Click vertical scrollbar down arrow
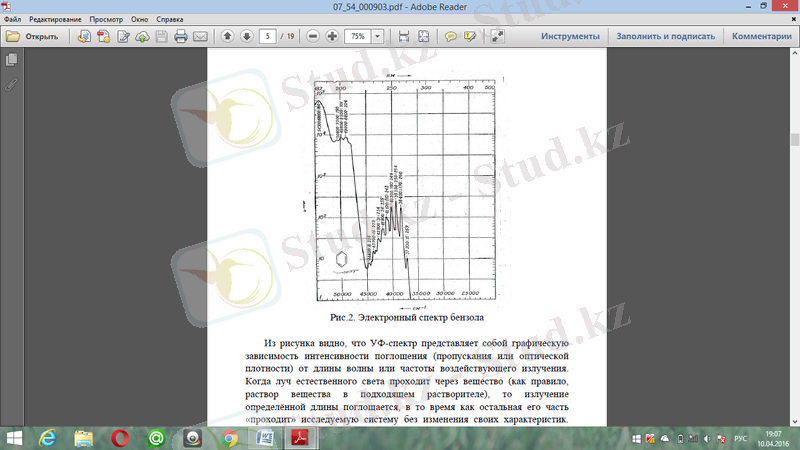The image size is (800, 450). tap(794, 421)
